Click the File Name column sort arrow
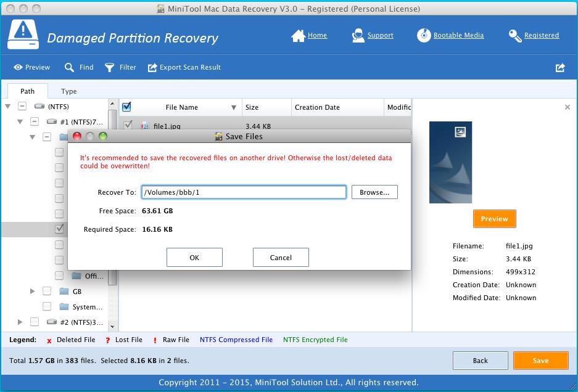The width and height of the screenshot is (578, 392). [x=234, y=108]
